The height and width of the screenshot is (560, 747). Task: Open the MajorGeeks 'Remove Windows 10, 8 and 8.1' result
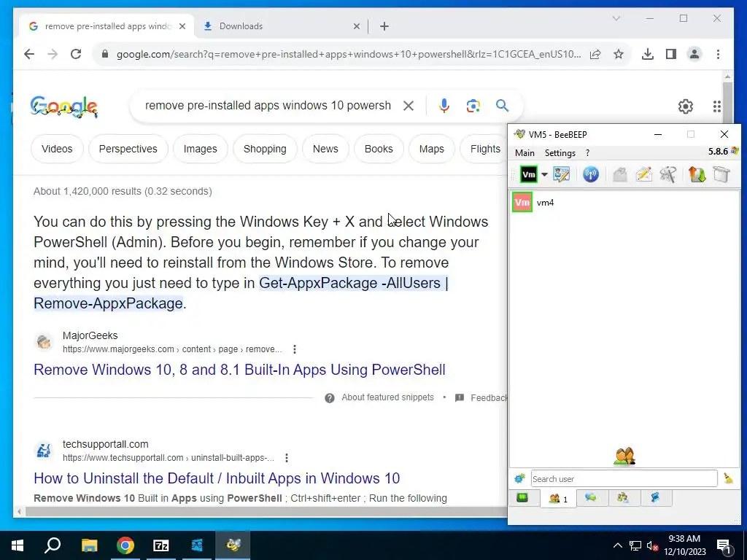[239, 370]
